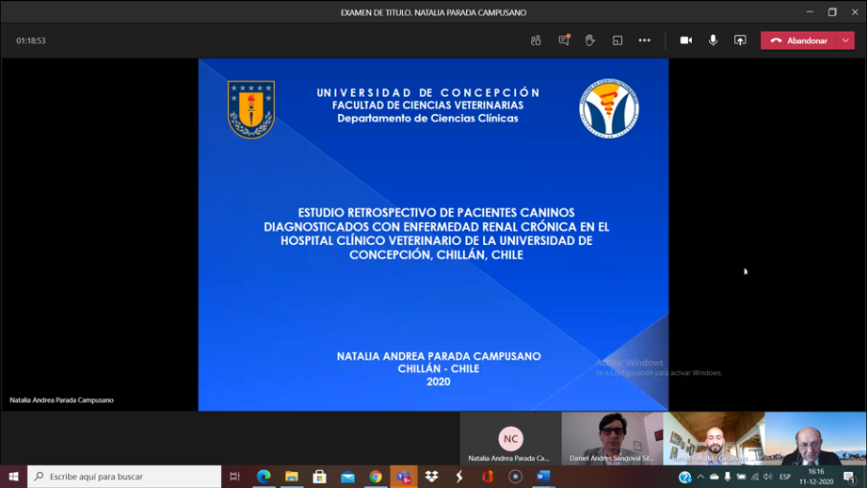Open the volume control tray icon
The height and width of the screenshot is (488, 868).
tap(768, 477)
